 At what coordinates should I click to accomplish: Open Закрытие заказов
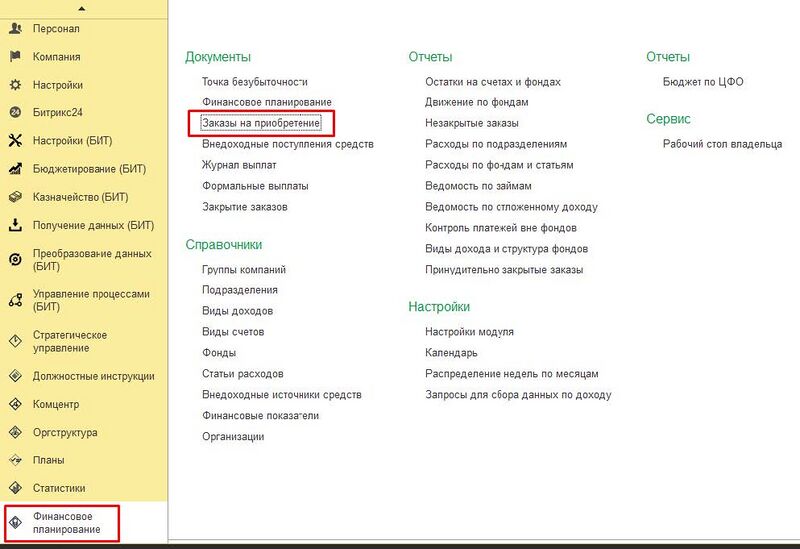tap(245, 207)
